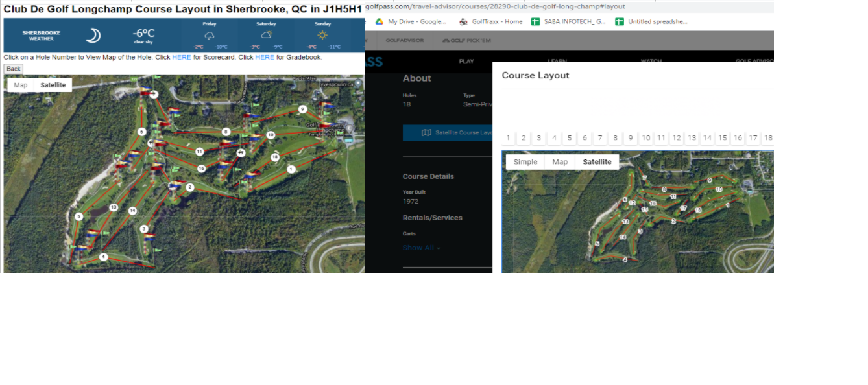Screen dimensions: 868x385
Task: Select hole 12 button in Course Layout
Action: point(677,138)
